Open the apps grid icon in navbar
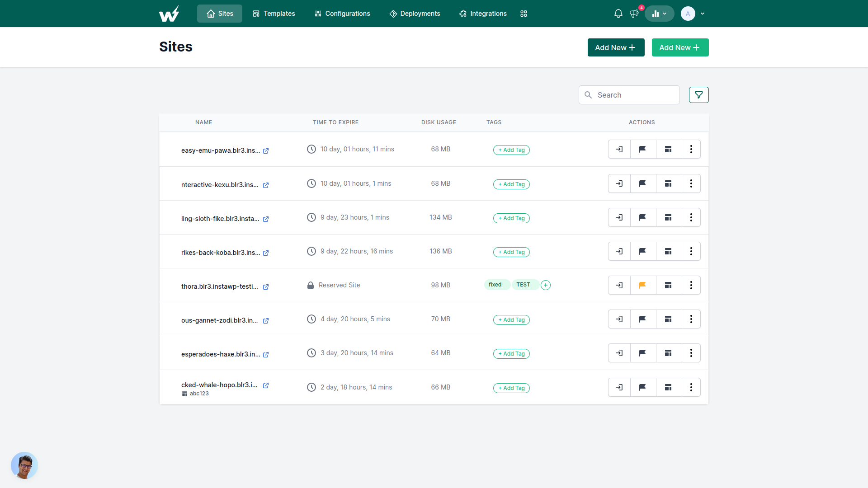This screenshot has height=488, width=868. [524, 14]
